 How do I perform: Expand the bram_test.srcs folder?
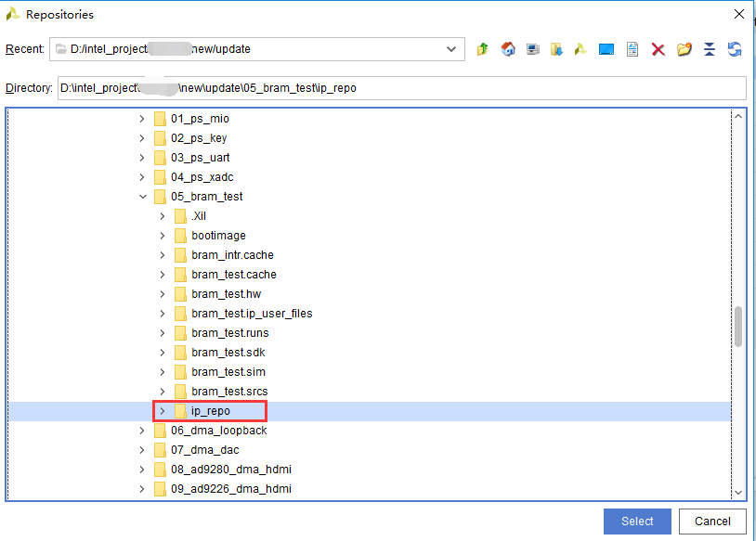click(x=163, y=392)
